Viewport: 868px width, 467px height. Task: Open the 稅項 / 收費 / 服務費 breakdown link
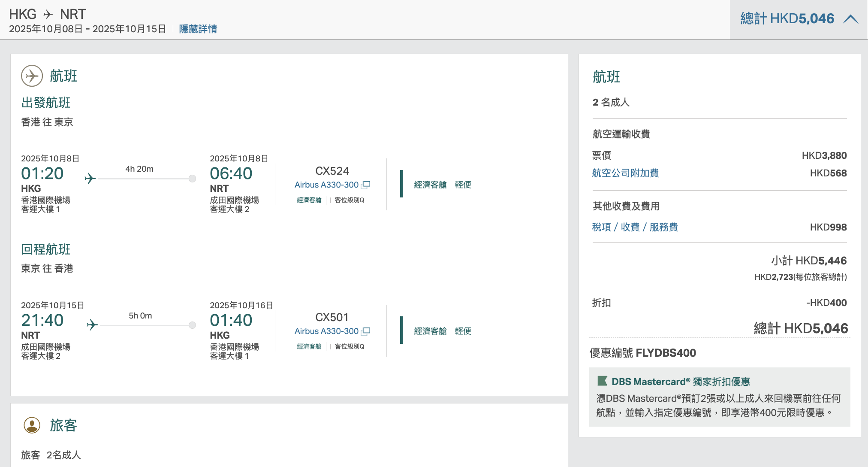click(x=635, y=227)
